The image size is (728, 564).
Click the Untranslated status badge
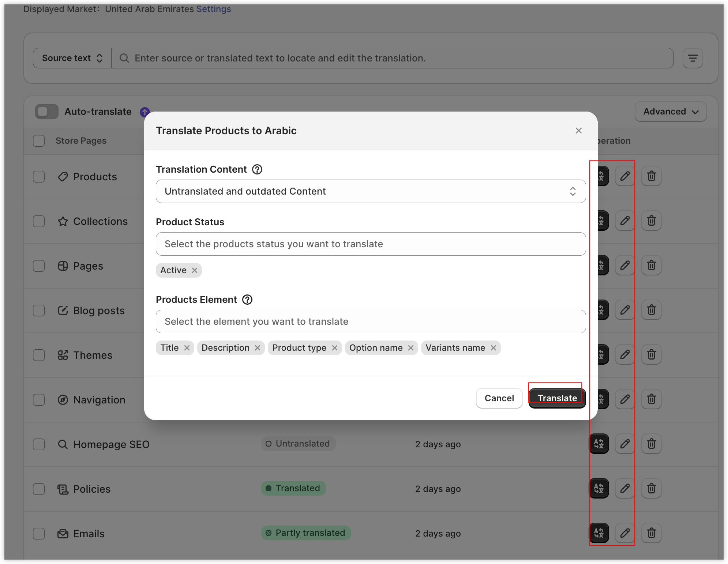[298, 444]
